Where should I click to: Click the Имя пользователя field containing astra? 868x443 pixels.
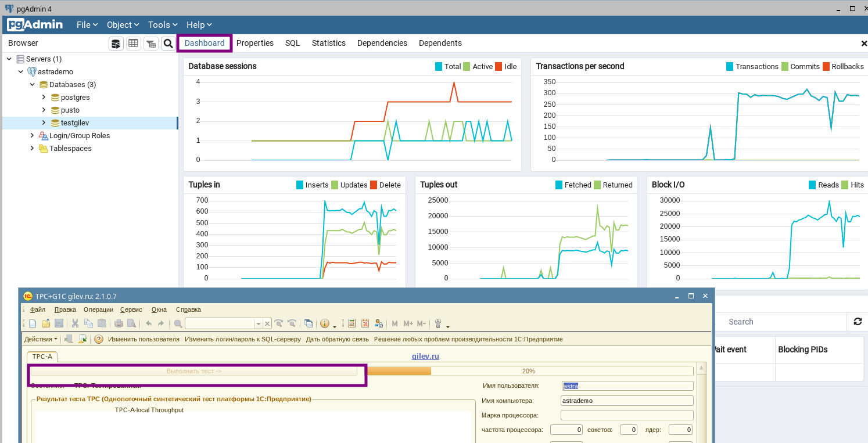[x=627, y=386]
